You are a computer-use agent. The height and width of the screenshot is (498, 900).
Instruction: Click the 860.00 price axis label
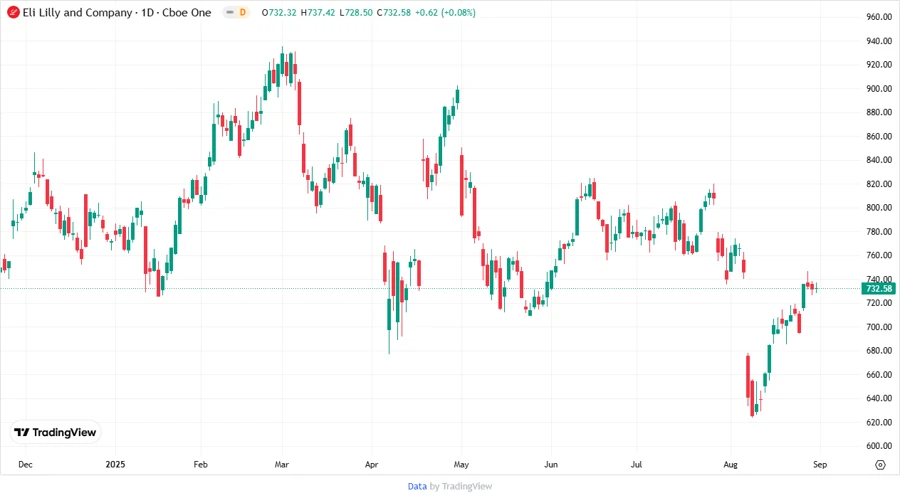(x=879, y=137)
